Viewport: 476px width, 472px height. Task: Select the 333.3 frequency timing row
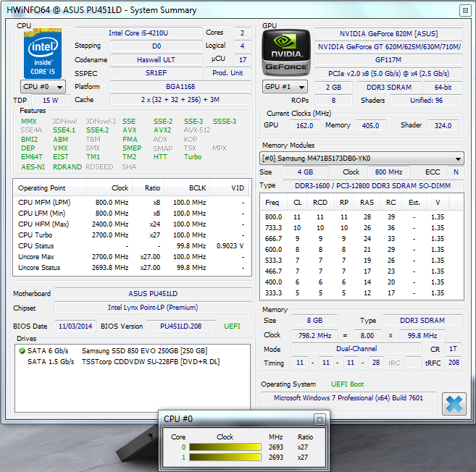click(362, 292)
